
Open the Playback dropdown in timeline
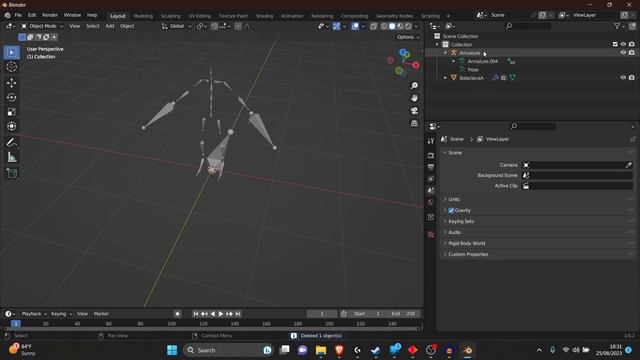coord(33,314)
